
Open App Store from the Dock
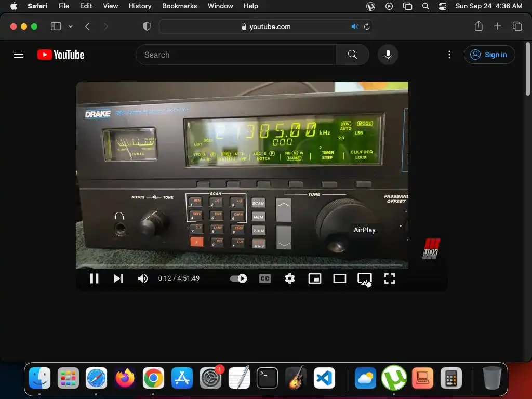click(x=182, y=378)
